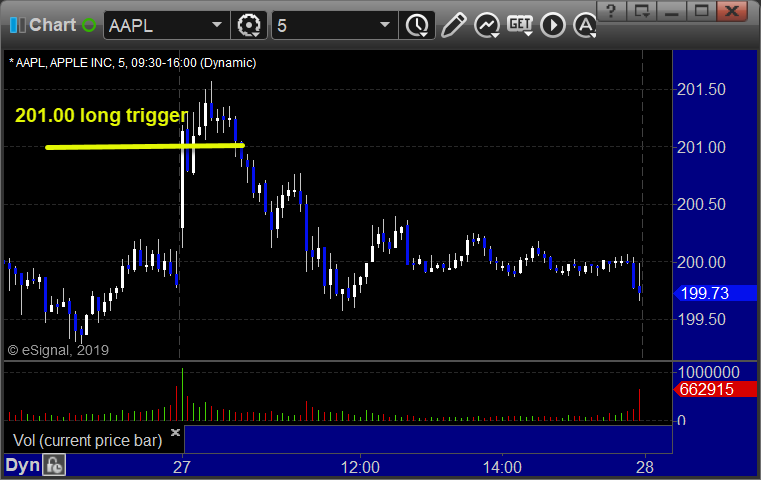Click the 200.50 price axis label
Image resolution: width=761 pixels, height=480 pixels.
(x=701, y=204)
